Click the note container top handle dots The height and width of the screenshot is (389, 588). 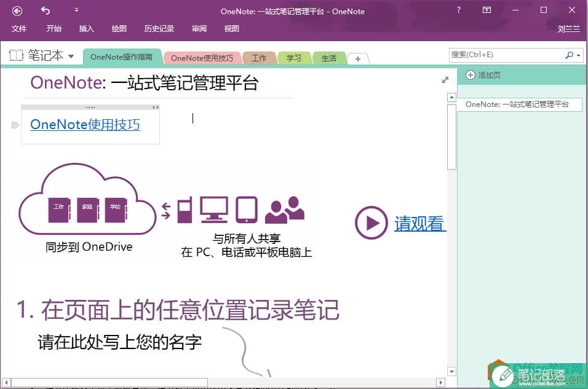pyautogui.click(x=90, y=107)
